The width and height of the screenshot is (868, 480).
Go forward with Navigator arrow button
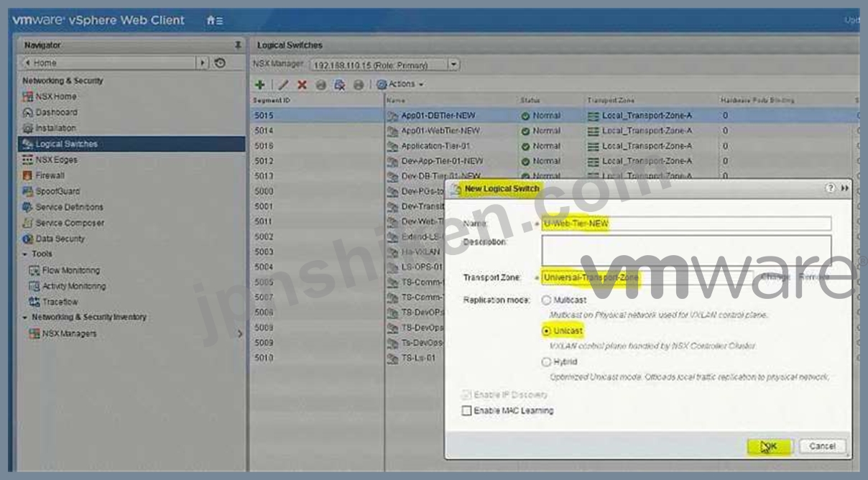pyautogui.click(x=204, y=63)
